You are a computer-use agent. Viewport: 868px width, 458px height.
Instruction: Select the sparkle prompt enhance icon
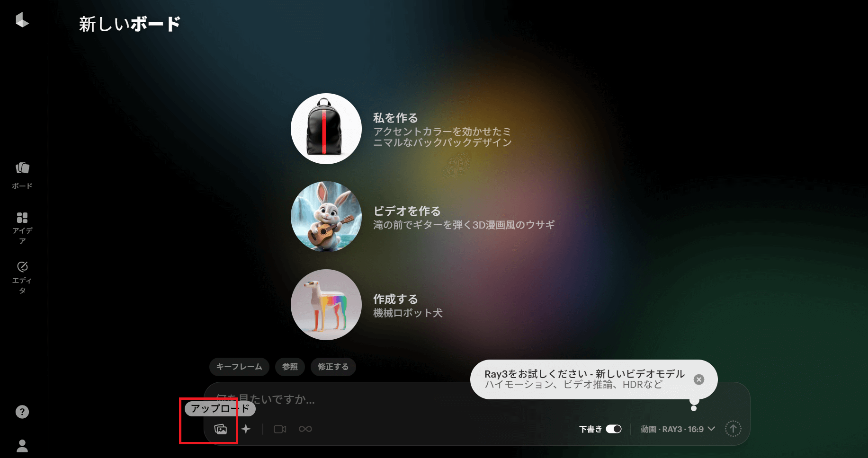246,429
